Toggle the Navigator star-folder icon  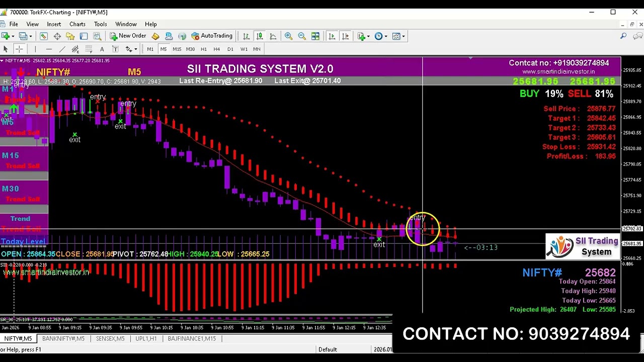[70, 36]
